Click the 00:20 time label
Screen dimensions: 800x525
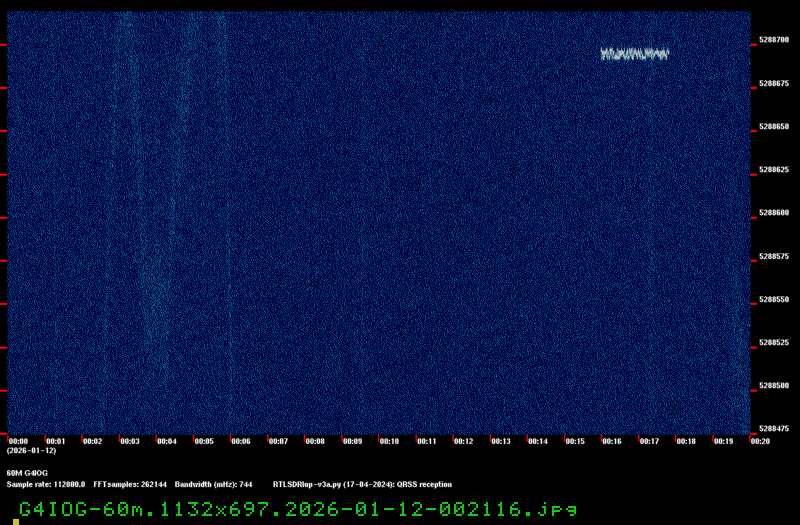[760, 441]
